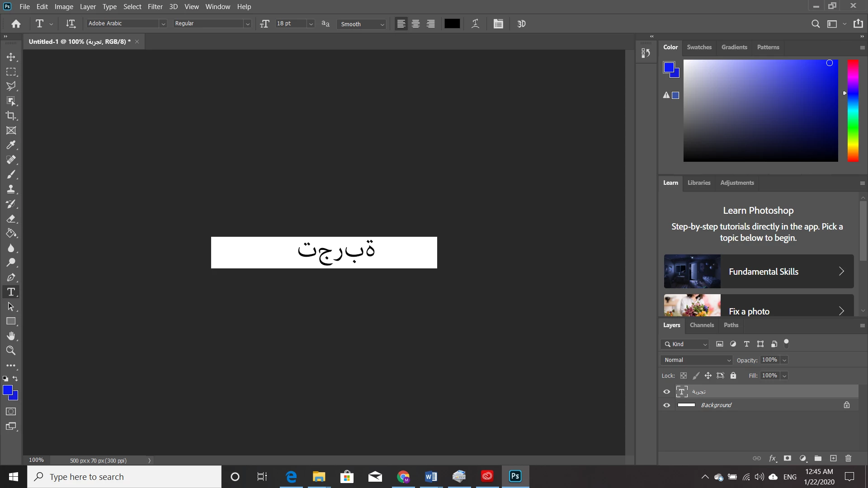Hide the Background layer visibility eye
The image size is (868, 488).
coord(666,405)
